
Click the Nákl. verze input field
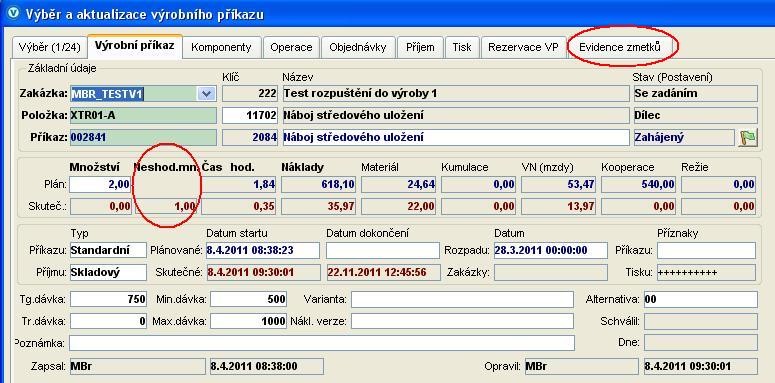[x=462, y=321]
